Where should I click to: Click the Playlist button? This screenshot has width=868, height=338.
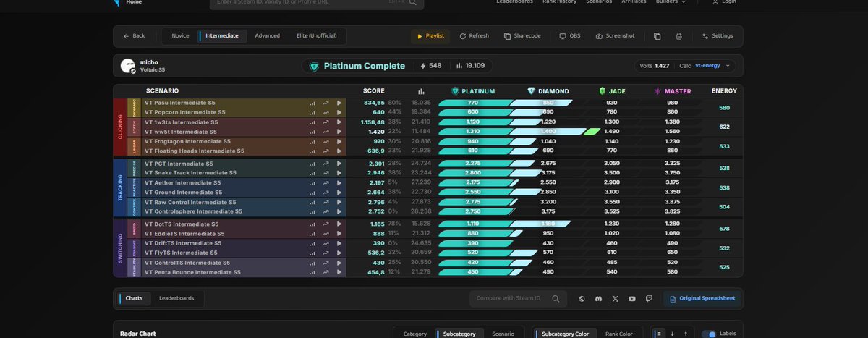click(430, 36)
